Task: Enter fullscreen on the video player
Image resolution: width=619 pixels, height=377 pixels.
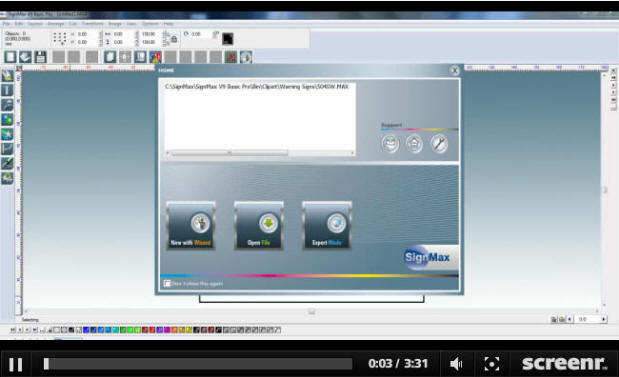Action: point(491,364)
